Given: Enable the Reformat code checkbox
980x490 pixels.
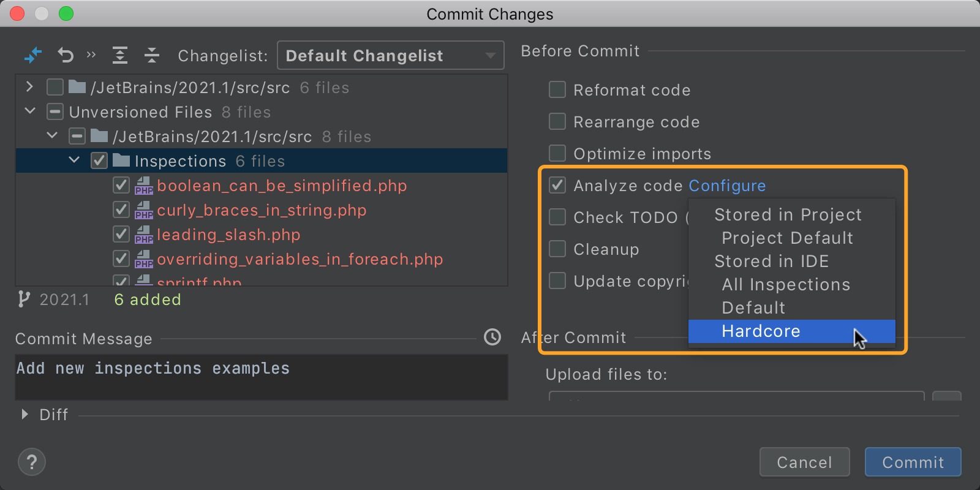Looking at the screenshot, I should (x=557, y=90).
